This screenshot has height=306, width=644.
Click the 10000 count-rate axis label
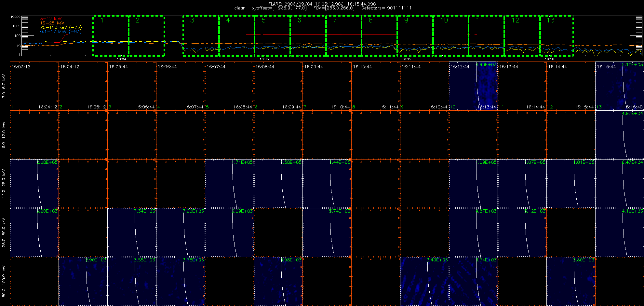pos(16,17)
